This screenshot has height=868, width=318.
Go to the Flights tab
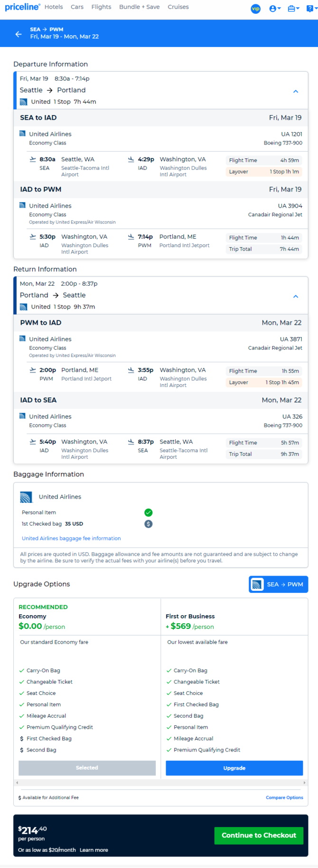point(101,7)
